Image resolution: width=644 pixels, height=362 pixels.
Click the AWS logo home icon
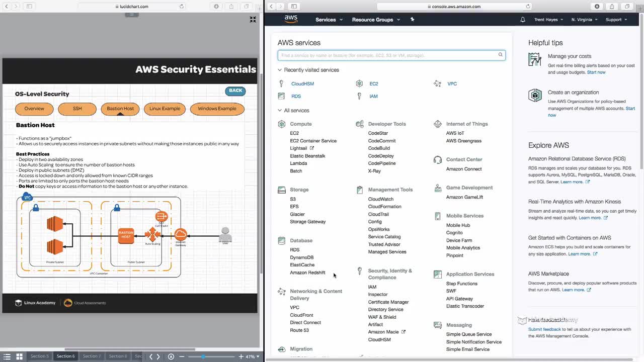click(291, 19)
